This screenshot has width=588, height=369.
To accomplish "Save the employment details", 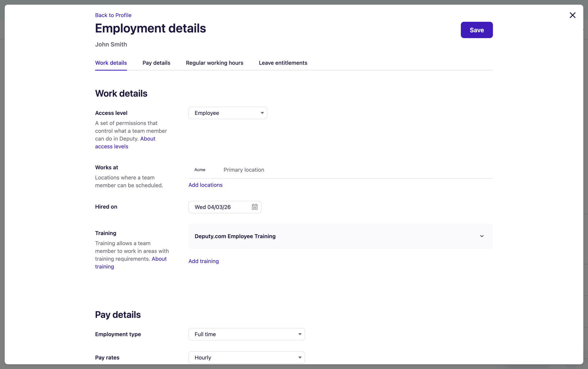I will [x=477, y=30].
